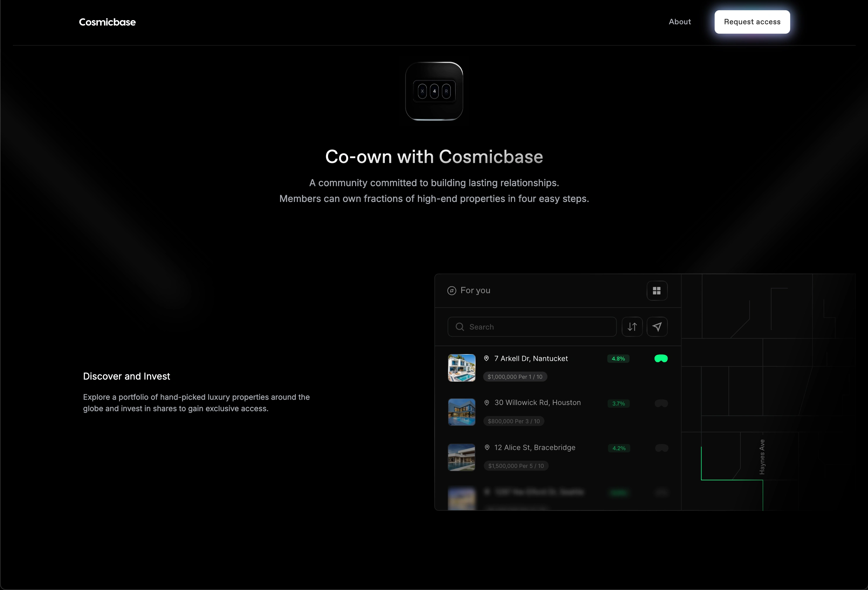Viewport: 868px width, 590px height.
Task: Click the pin icon for 7 Arkell Dr
Action: click(486, 359)
